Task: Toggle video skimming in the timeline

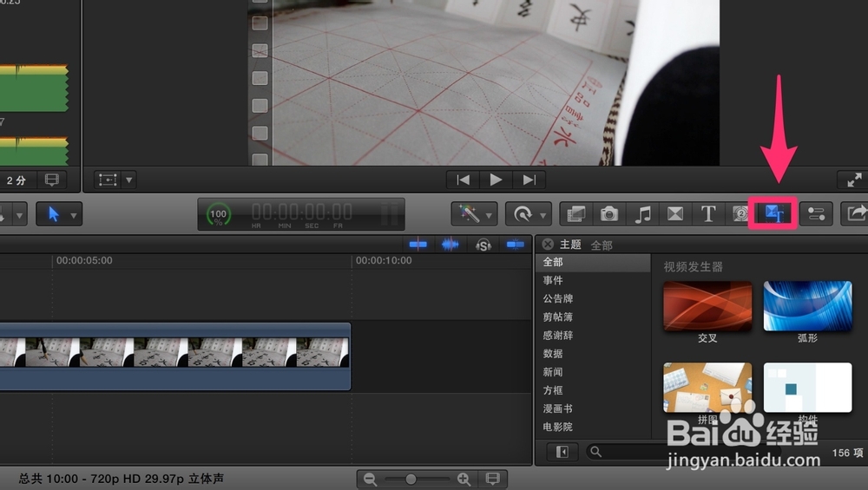Action: [418, 245]
